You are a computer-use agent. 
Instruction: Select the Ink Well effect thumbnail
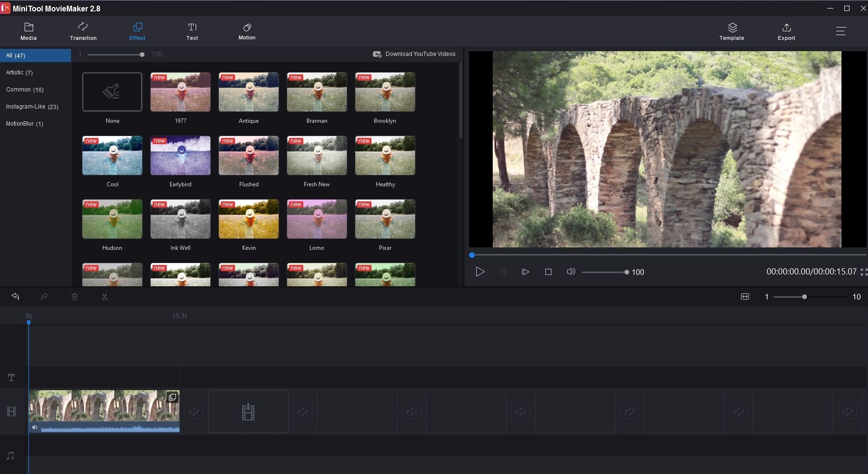point(181,219)
